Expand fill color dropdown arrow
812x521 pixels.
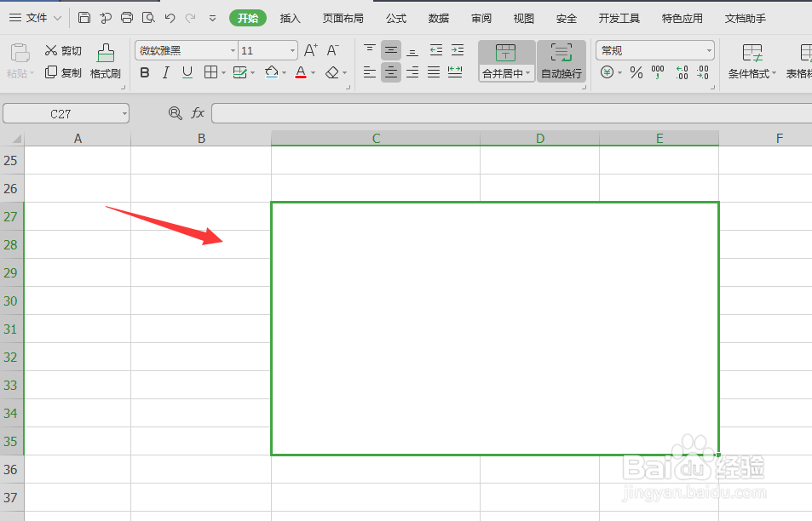[284, 73]
